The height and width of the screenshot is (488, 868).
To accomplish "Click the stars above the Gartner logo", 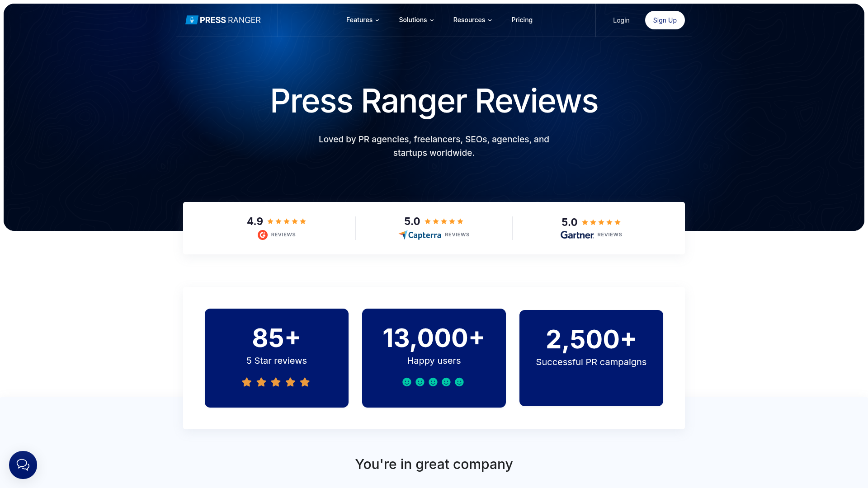I will [x=601, y=222].
